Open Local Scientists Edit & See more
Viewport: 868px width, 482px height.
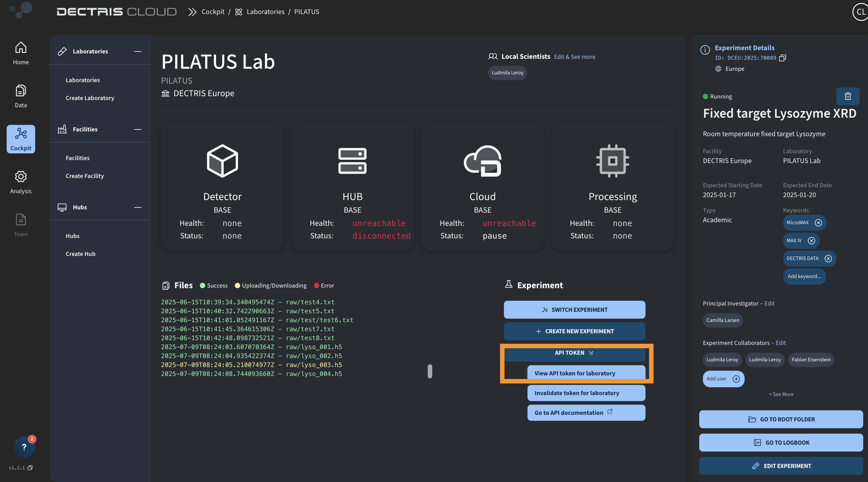coord(574,56)
